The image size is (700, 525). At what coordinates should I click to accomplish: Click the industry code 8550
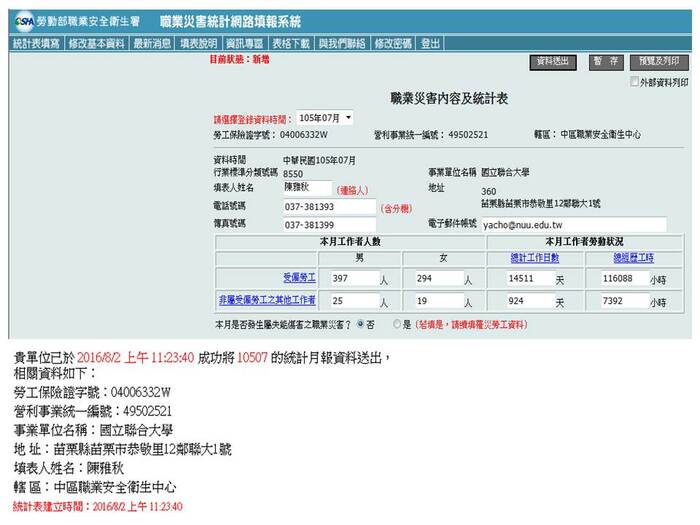click(293, 174)
